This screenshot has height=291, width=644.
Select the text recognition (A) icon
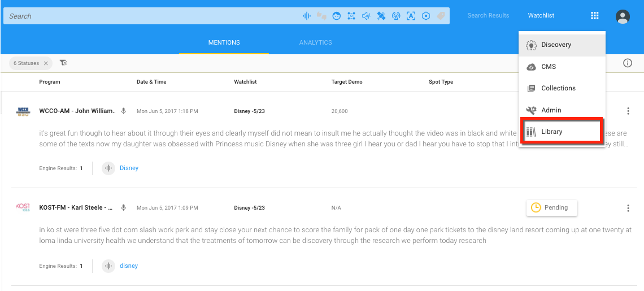[411, 16]
